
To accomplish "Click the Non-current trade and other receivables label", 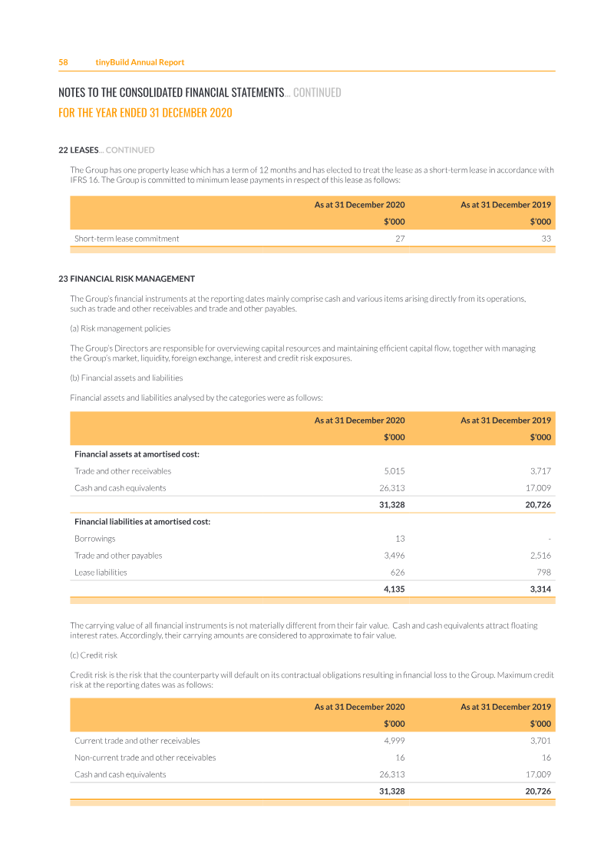I will click(x=145, y=758).
